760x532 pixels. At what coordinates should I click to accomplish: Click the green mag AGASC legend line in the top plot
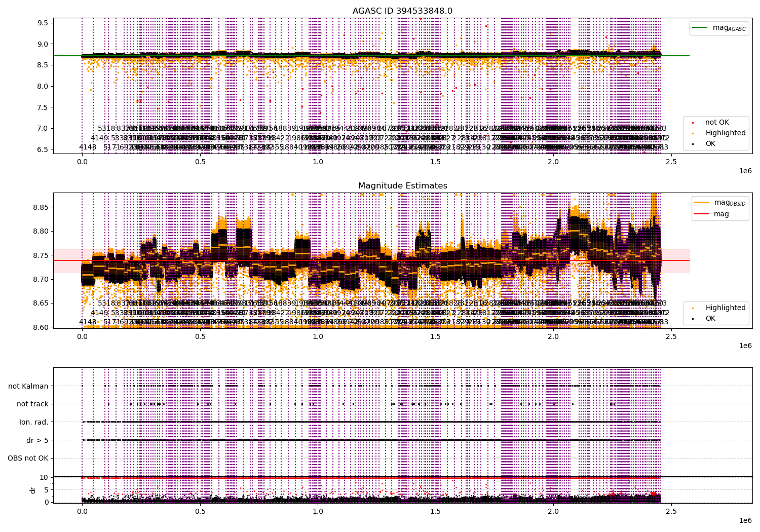[x=701, y=28]
